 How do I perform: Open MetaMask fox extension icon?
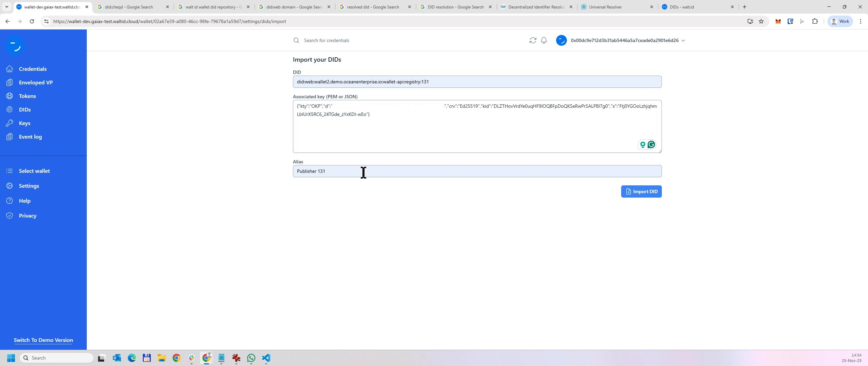coord(778,21)
